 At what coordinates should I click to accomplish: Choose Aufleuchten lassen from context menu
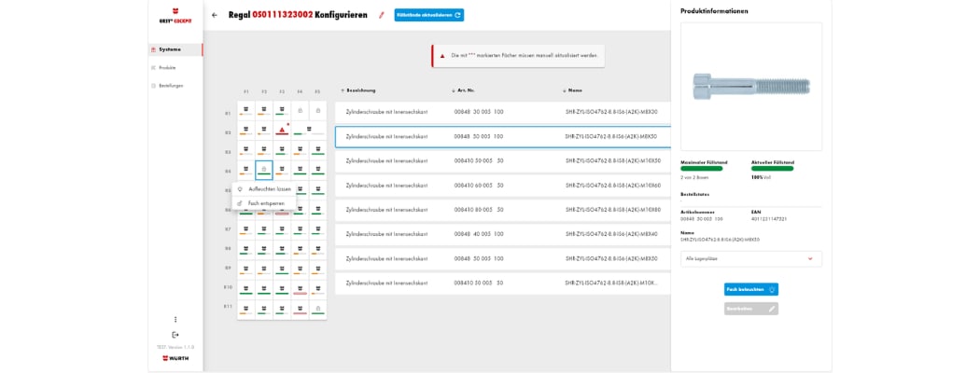(269, 189)
